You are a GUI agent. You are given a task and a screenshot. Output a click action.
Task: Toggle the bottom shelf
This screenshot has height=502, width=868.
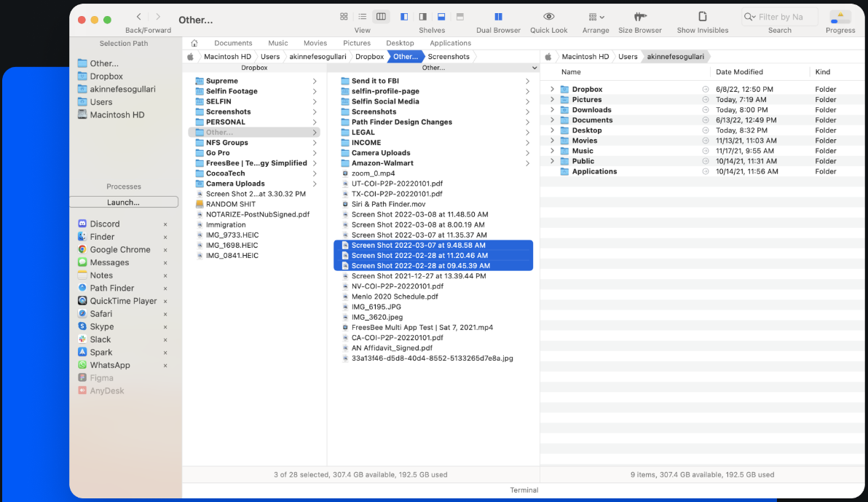coord(441,17)
